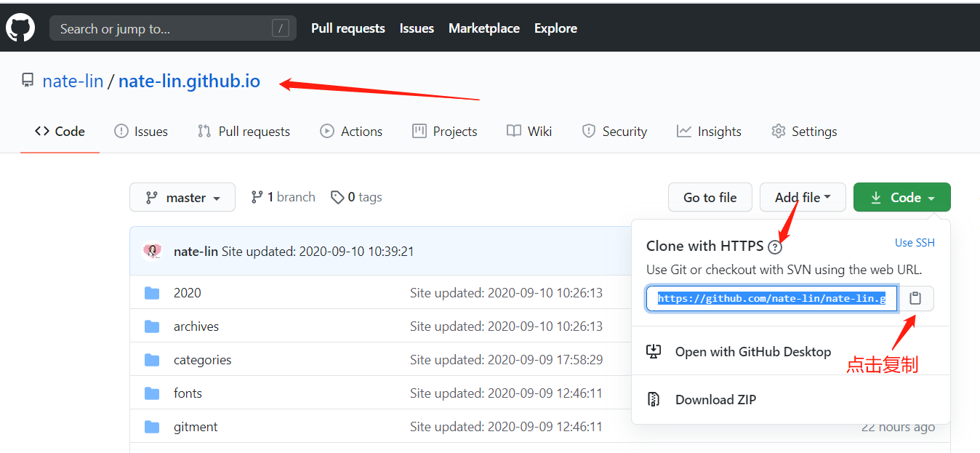The image size is (980, 453).
Task: View the 1 branch link
Action: 283,197
